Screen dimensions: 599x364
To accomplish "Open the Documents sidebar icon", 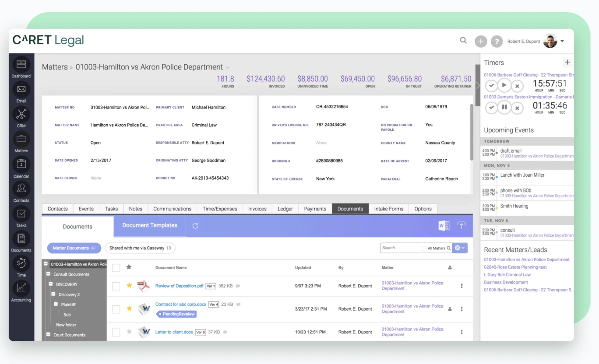I will [21, 239].
